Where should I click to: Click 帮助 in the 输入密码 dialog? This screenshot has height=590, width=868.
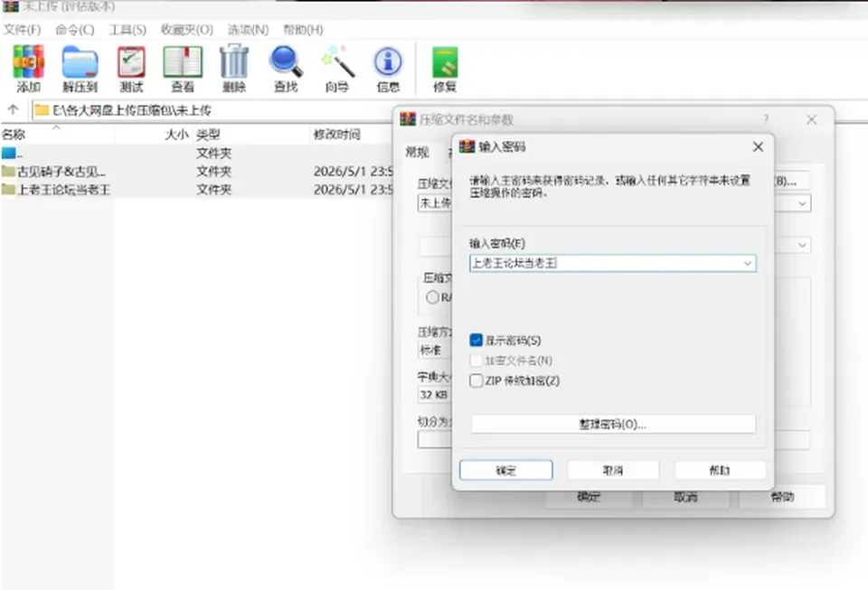pyautogui.click(x=720, y=470)
